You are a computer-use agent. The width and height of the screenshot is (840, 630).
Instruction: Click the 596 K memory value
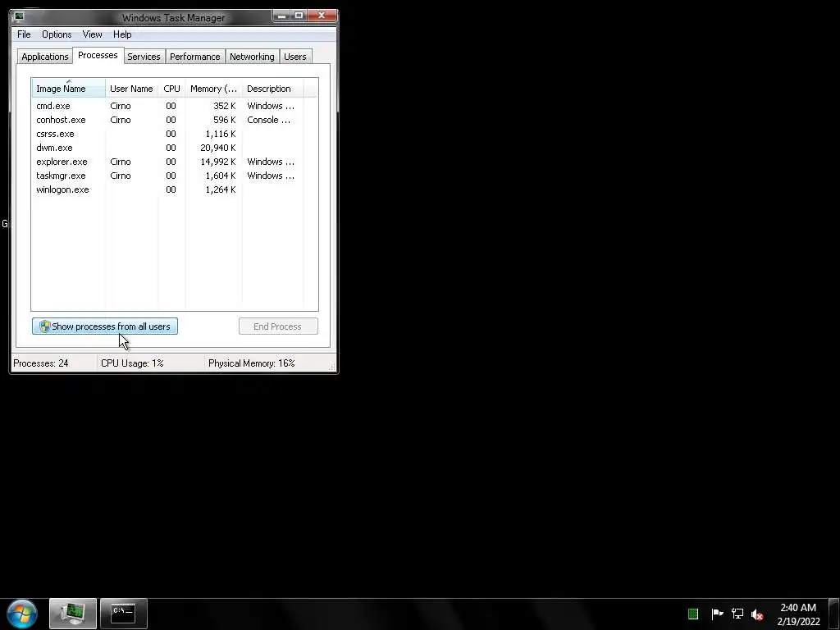tap(225, 120)
